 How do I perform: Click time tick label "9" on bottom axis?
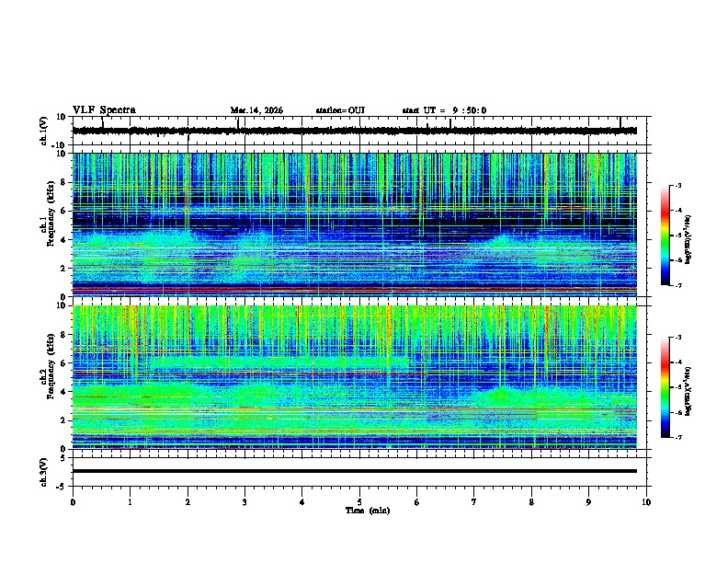[588, 502]
